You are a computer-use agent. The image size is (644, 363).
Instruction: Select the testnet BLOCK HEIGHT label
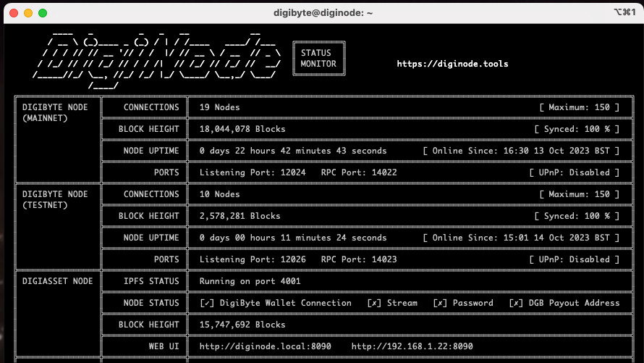click(148, 216)
